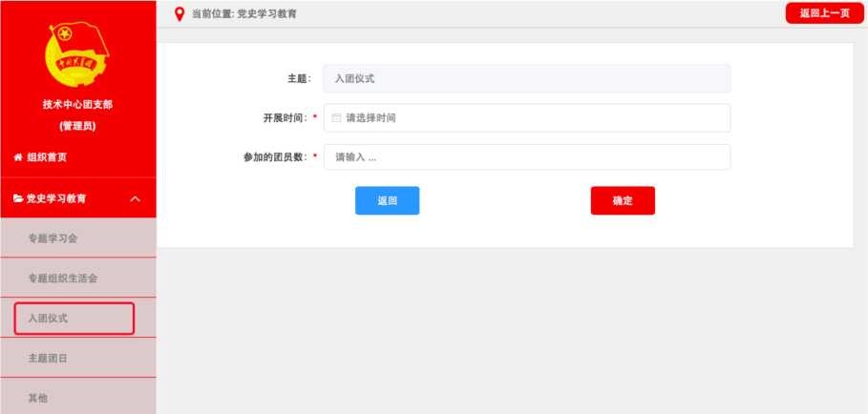Navigate to 组织首页 menu label
The image size is (868, 414).
click(47, 157)
